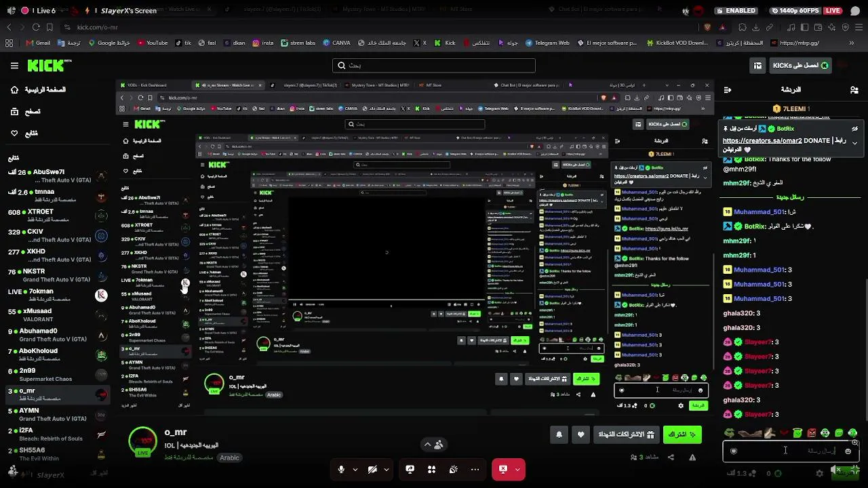Open the 2n99 Supermarket Chaos channel row
Viewport: 868px width, 488px height.
coord(57,375)
